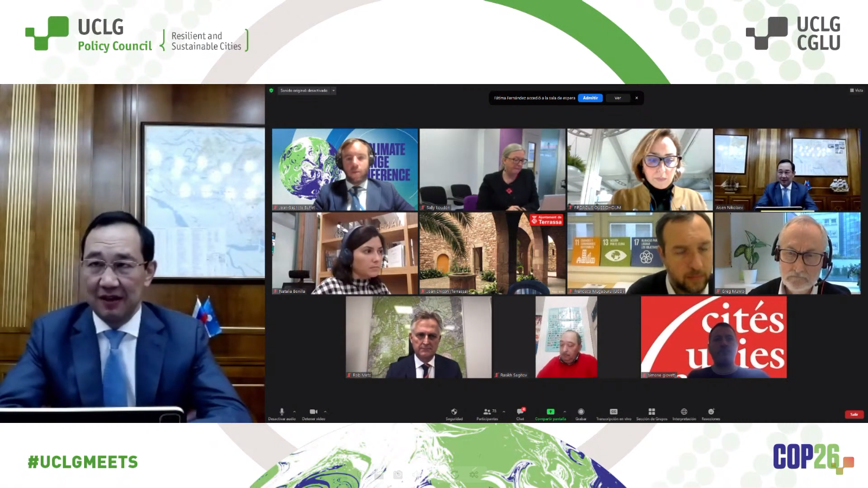Select simone giovetti video tile
The width and height of the screenshot is (868, 488).
(714, 337)
